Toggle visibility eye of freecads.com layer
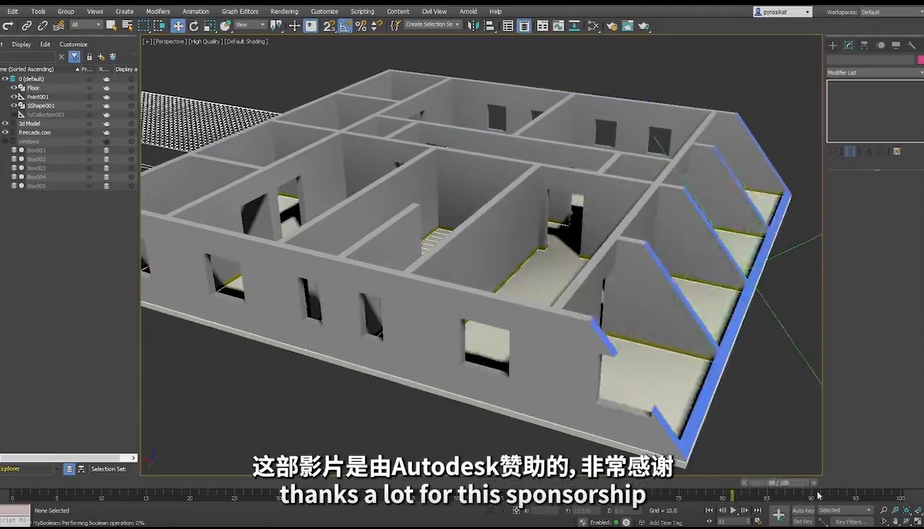 [5, 133]
